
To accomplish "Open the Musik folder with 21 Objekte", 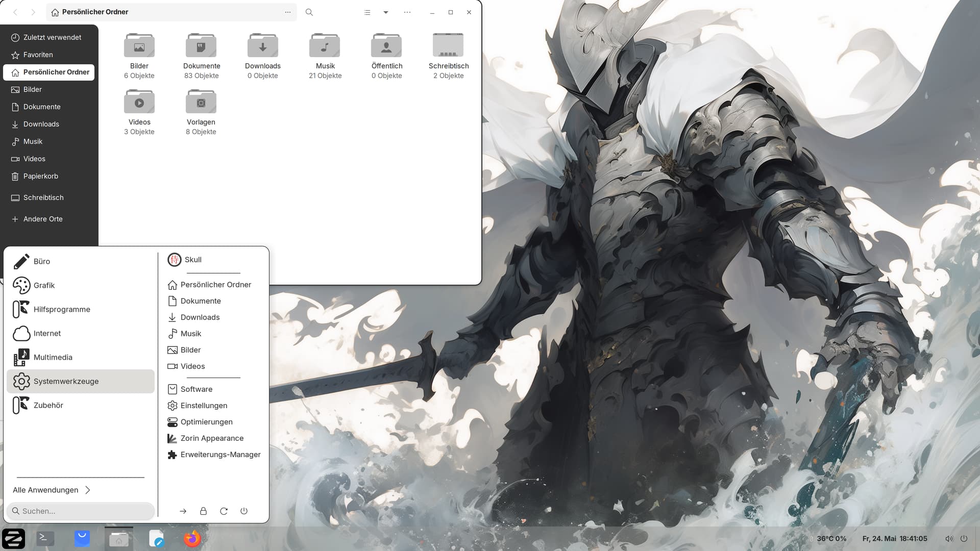I will click(325, 55).
